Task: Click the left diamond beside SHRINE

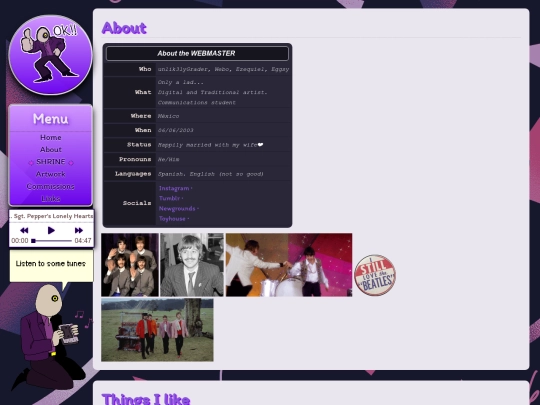Action: coord(31,163)
